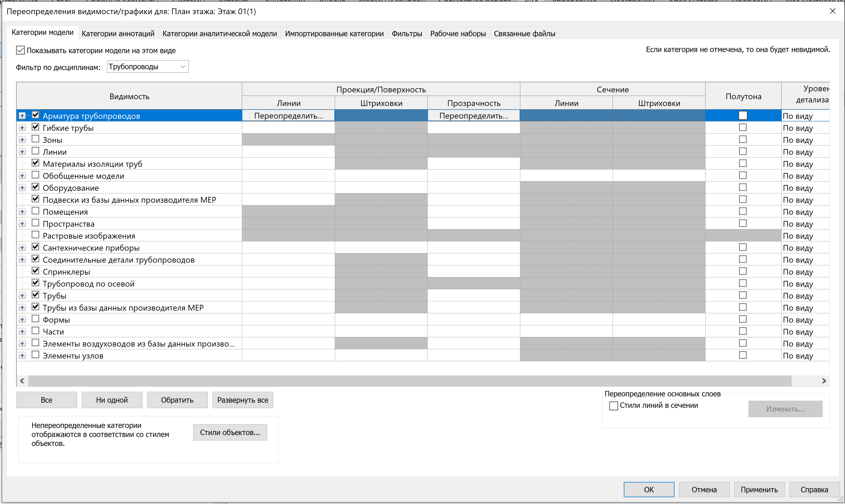
Task: Go to Связанные файлы tab
Action: [525, 33]
